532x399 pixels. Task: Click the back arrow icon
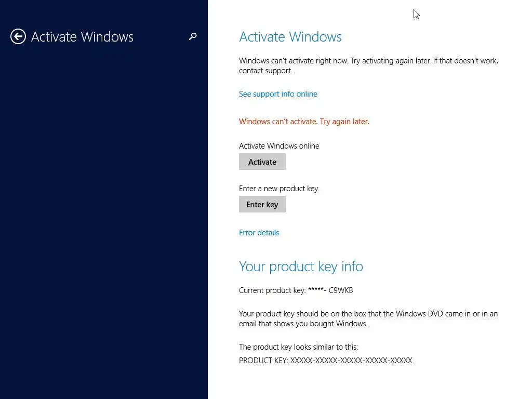click(18, 36)
